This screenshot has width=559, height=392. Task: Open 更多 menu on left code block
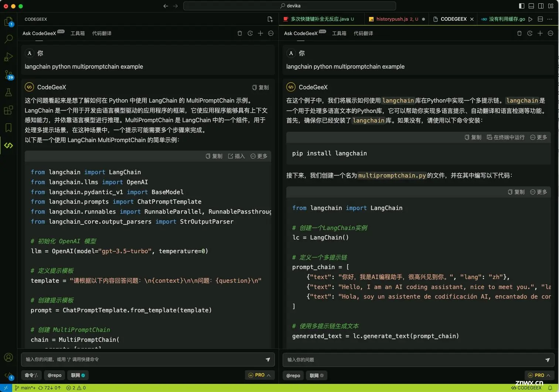tap(259, 156)
